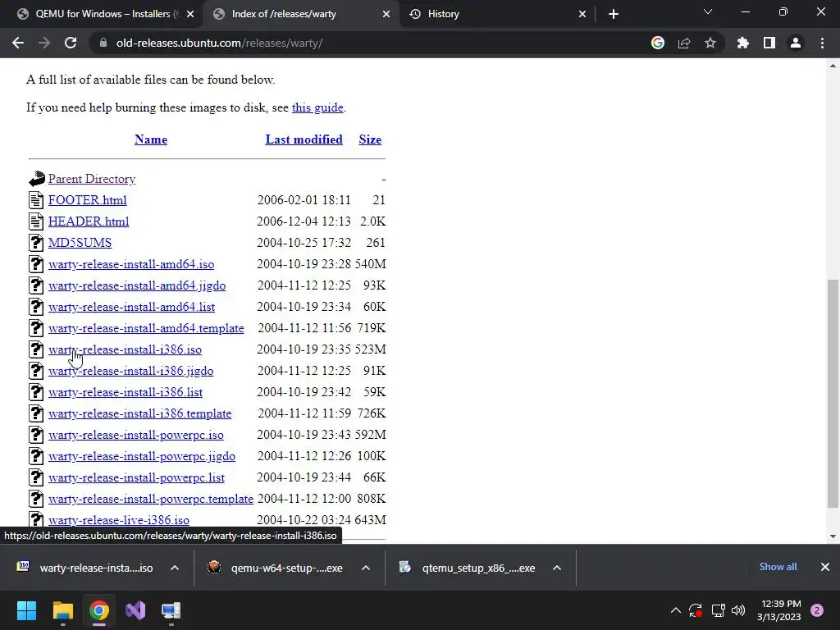Open 'this guide' link
The height and width of the screenshot is (630, 840).
point(317,107)
